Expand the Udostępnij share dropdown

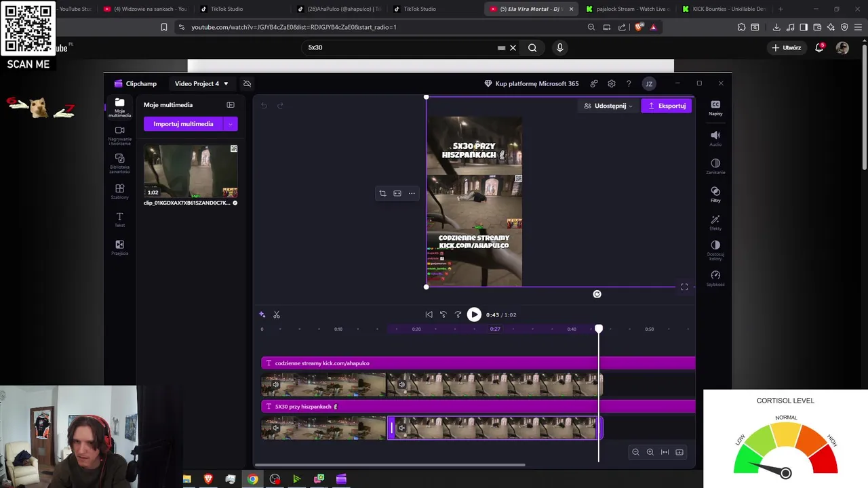click(x=608, y=106)
